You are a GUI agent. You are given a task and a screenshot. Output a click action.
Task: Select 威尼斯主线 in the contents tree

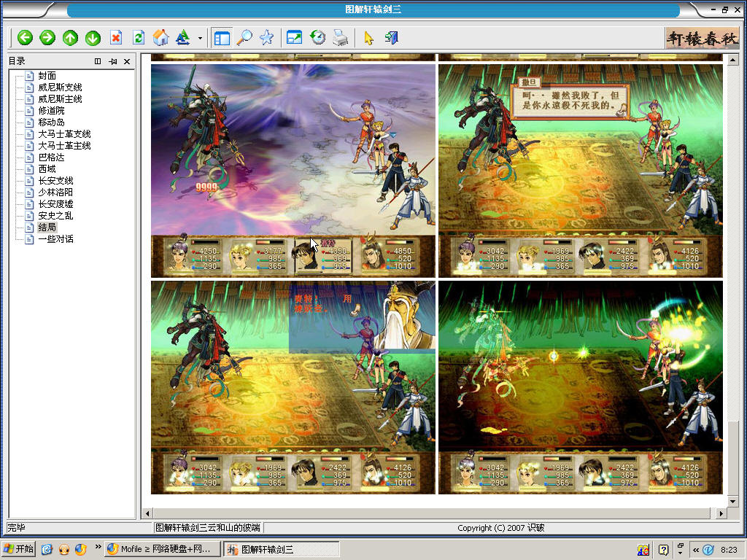(x=60, y=99)
